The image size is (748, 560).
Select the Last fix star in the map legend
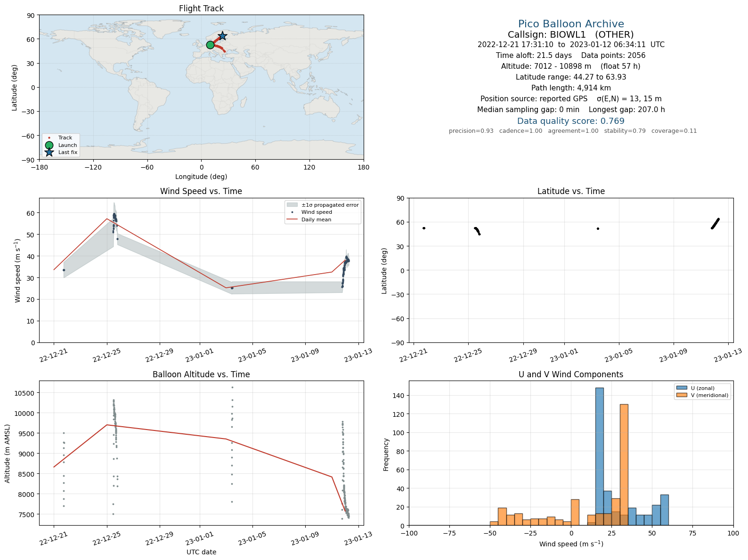coord(49,152)
